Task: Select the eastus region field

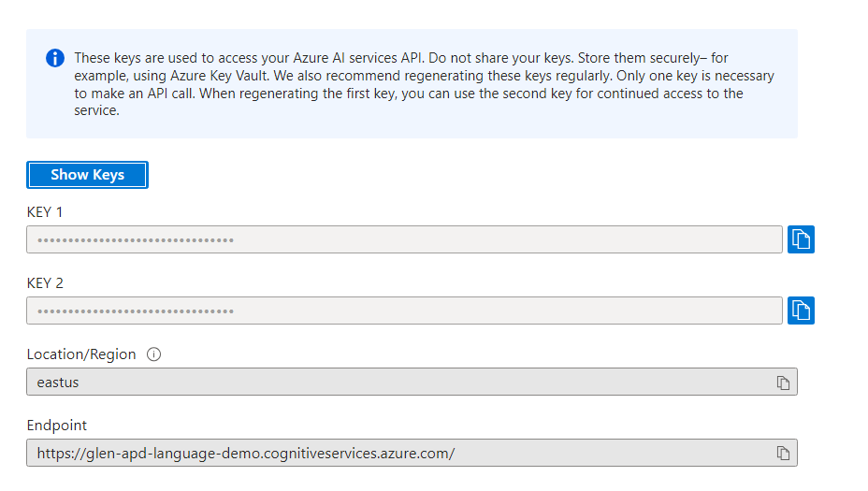Action: pos(412,382)
